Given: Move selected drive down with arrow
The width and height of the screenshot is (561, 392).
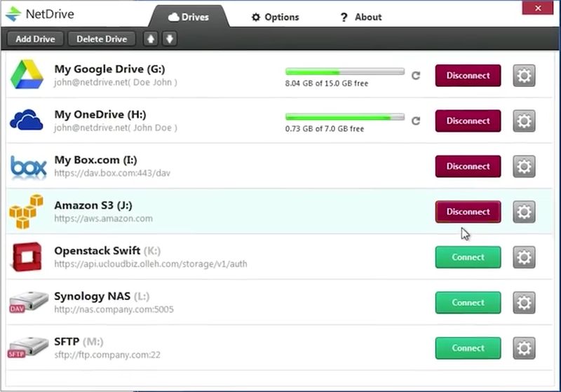Looking at the screenshot, I should coord(170,39).
